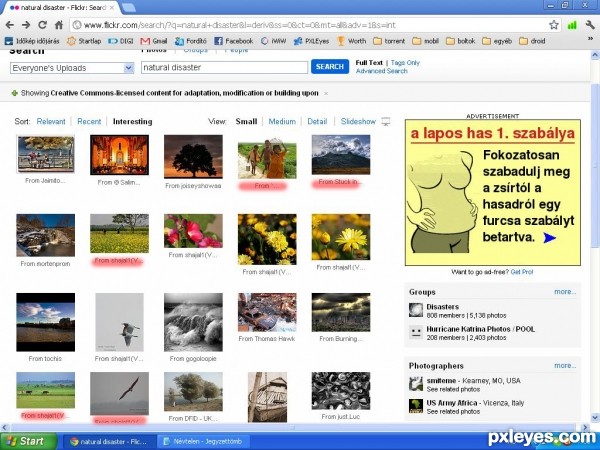
Task: Go to the Home page icon
Action: 59,25
